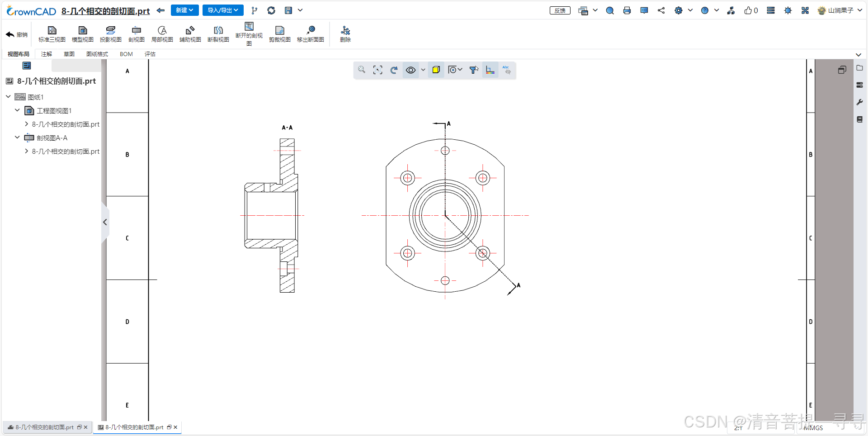Collapse the left panel with arrow handle
The height and width of the screenshot is (436, 868).
pyautogui.click(x=105, y=222)
